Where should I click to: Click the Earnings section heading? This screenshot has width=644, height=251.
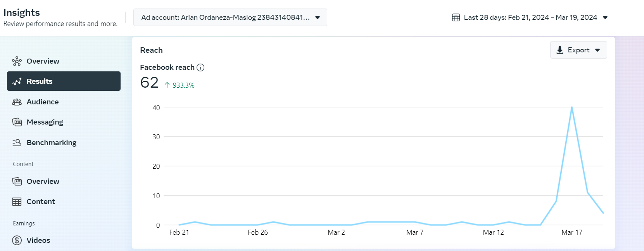coord(24,223)
